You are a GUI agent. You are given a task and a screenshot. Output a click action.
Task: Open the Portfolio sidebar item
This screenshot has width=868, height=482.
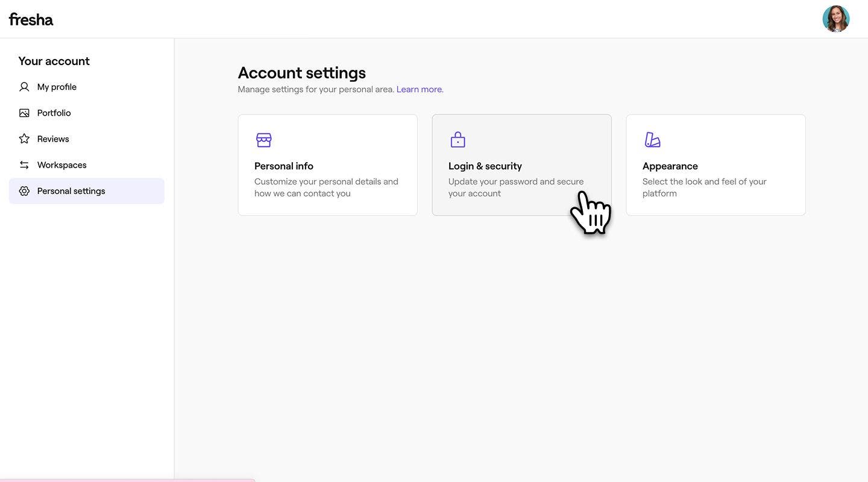54,113
